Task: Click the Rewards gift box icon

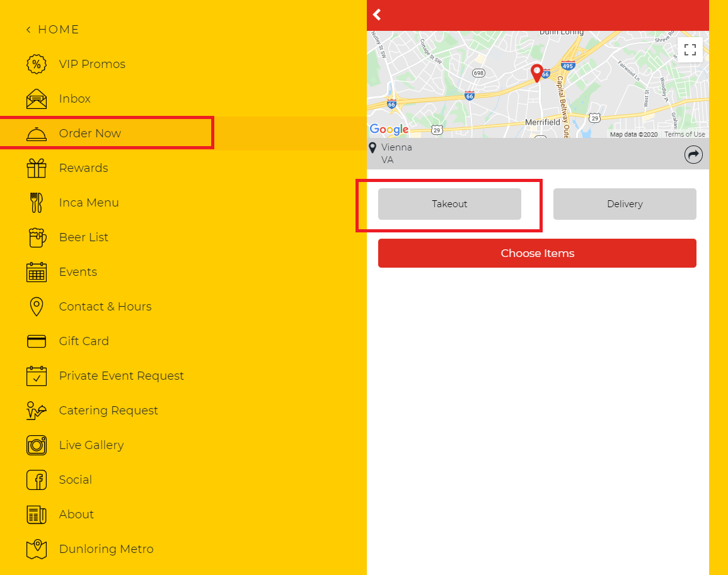Action: click(x=36, y=168)
